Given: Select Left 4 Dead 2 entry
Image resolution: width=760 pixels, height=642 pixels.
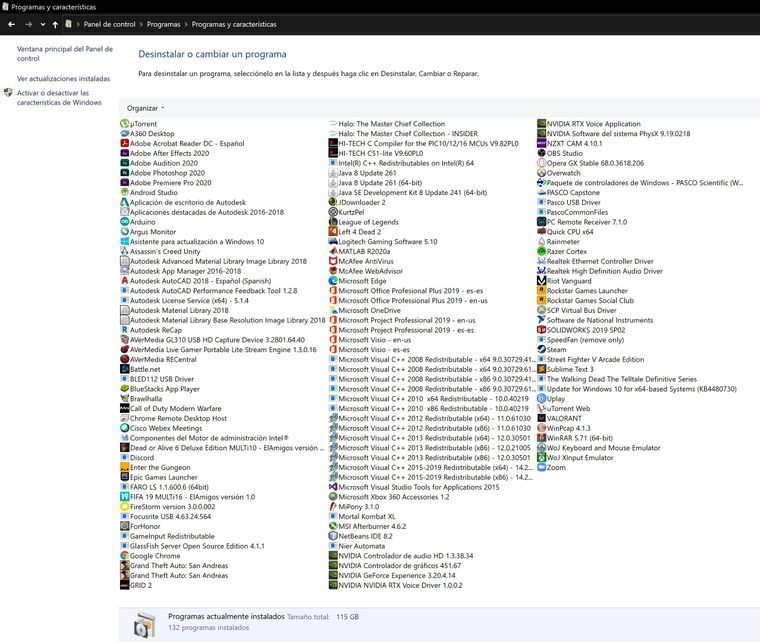Looking at the screenshot, I should pos(355,232).
